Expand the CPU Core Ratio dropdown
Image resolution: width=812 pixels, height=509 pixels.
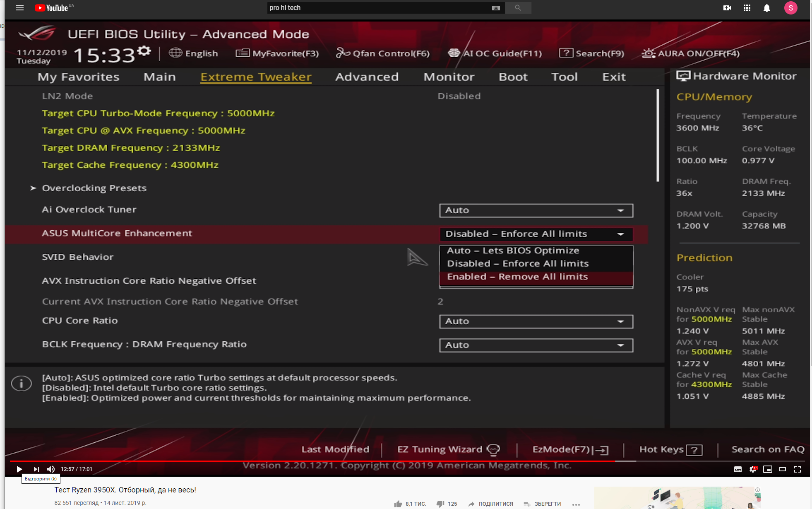[536, 321]
